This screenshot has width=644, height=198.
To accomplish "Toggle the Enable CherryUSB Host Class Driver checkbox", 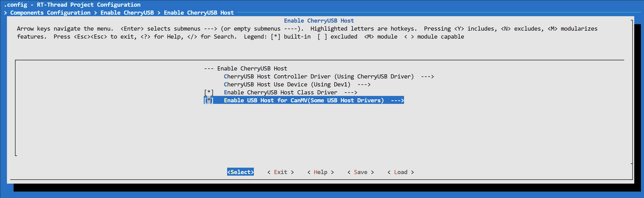I will 209,92.
